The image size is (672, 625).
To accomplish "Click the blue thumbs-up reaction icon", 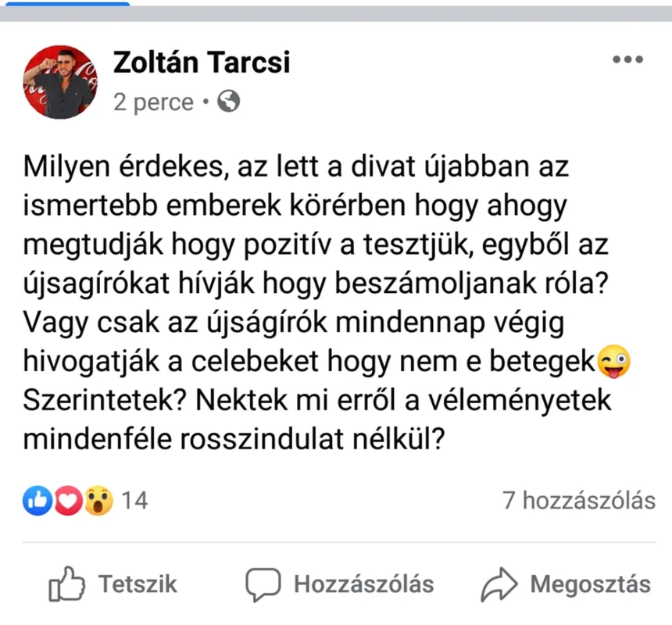I will pos(35,500).
